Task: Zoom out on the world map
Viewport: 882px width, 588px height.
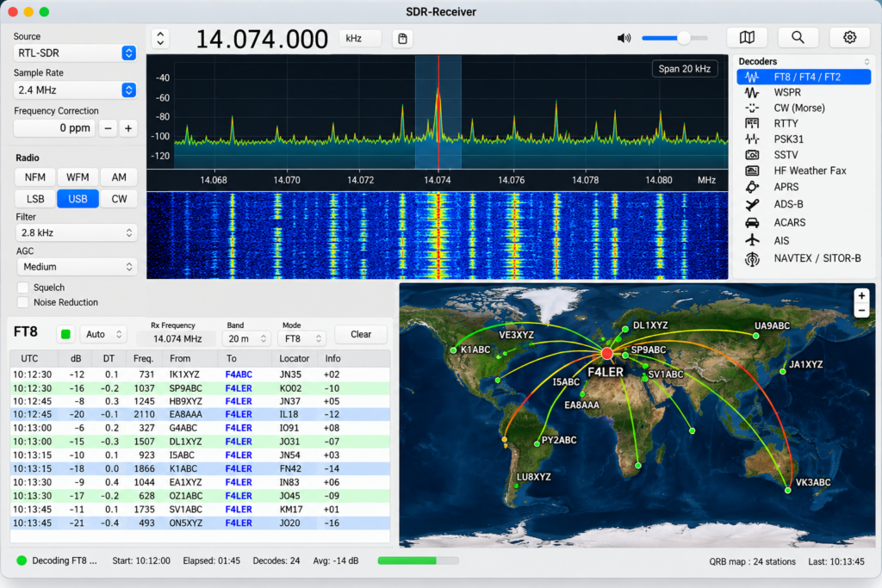Action: [861, 310]
